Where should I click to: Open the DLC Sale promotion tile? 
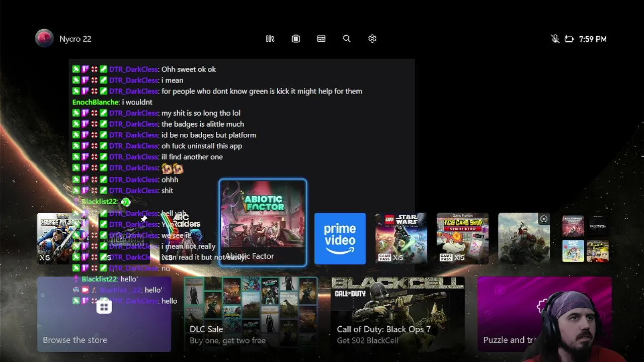(251, 314)
